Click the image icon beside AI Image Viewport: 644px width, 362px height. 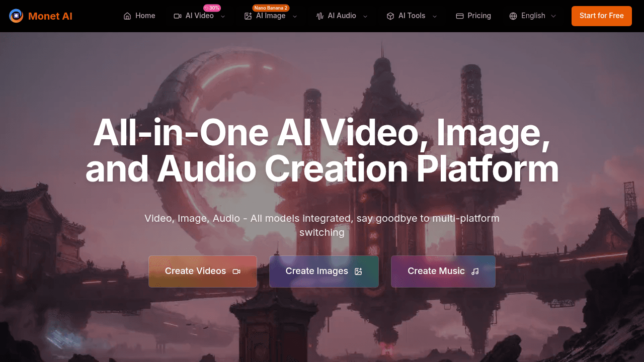pyautogui.click(x=248, y=16)
